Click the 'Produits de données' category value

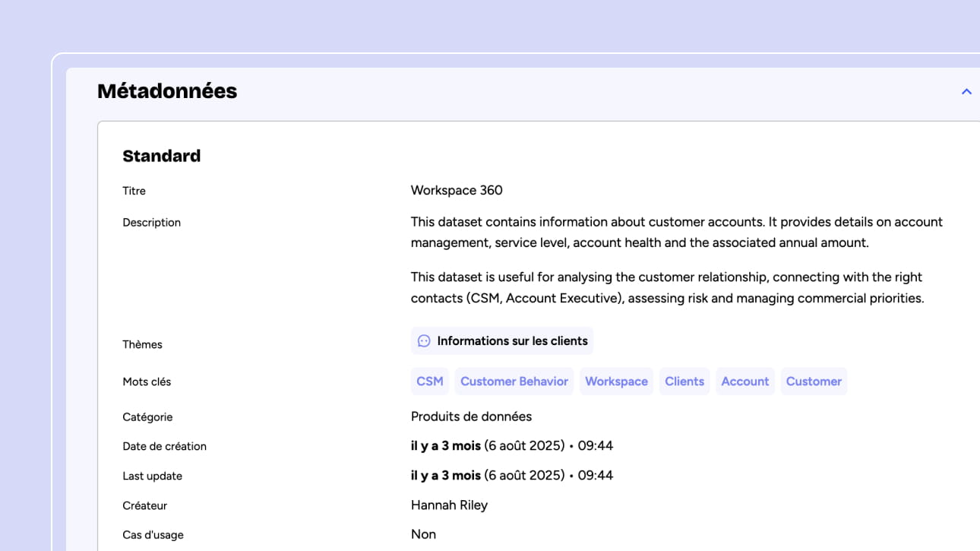[x=471, y=416]
